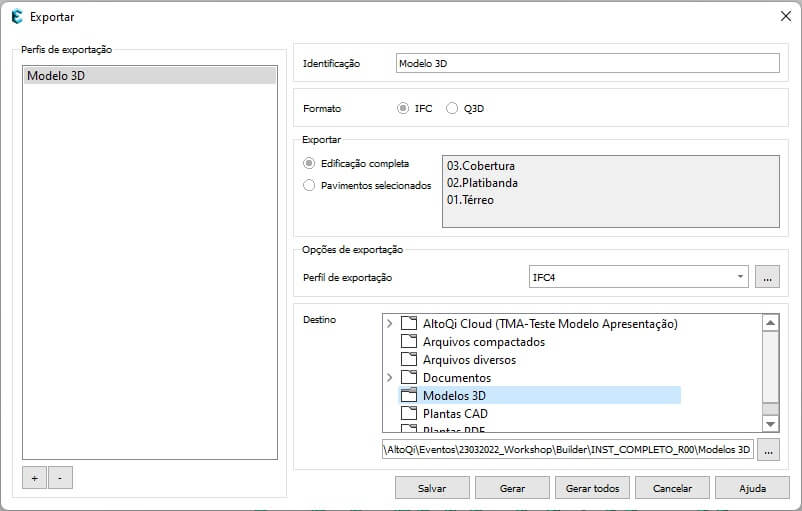This screenshot has height=511, width=802.
Task: Browse destination path with ellipsis button
Action: [768, 450]
